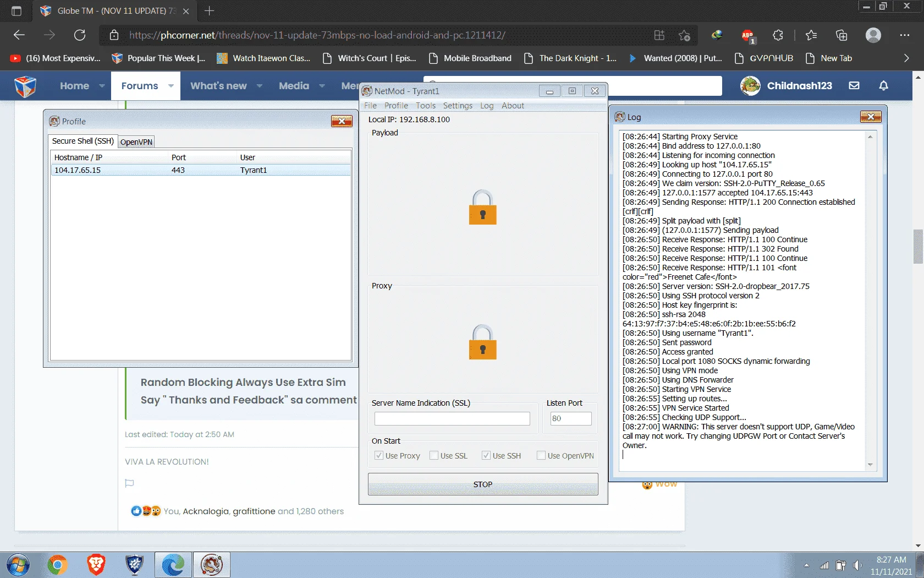Toggle the Use SSH checkbox
924x578 pixels.
point(486,455)
